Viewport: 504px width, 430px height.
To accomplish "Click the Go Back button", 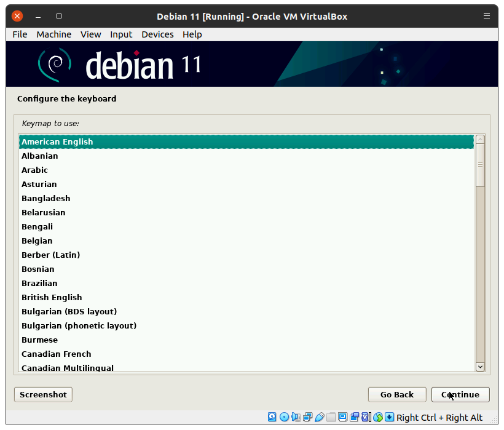I will [x=396, y=394].
